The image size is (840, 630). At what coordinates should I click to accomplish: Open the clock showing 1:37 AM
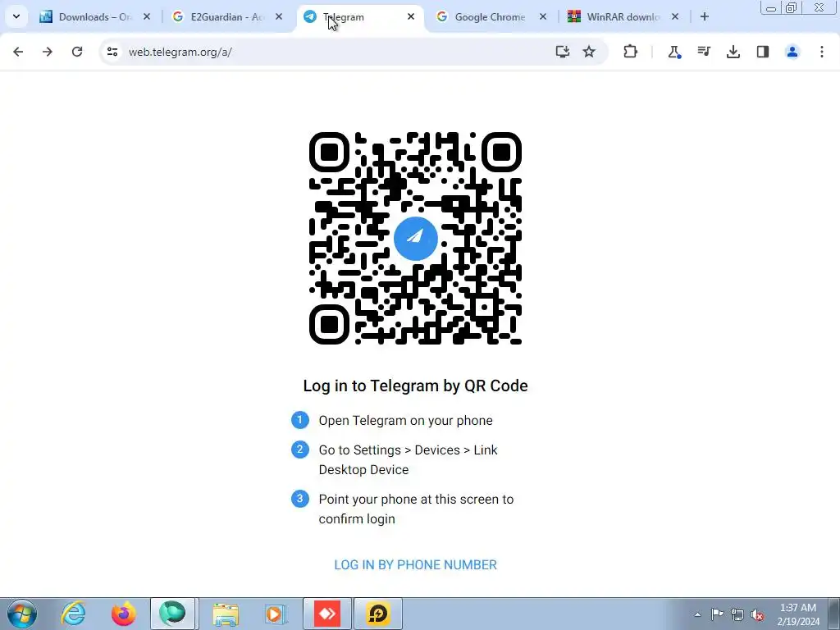[x=798, y=614]
